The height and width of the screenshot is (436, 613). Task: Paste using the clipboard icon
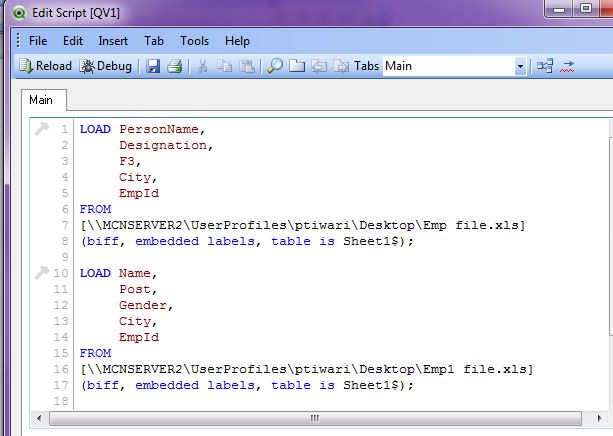pyautogui.click(x=247, y=66)
